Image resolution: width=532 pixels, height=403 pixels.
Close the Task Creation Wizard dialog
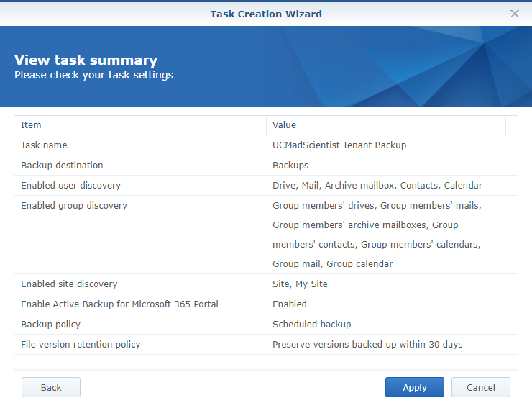click(514, 14)
